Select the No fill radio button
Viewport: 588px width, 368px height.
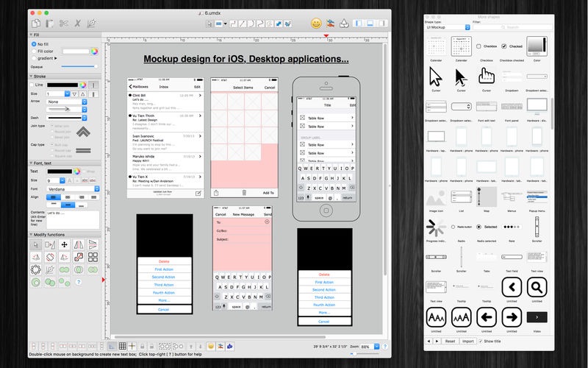[34, 43]
